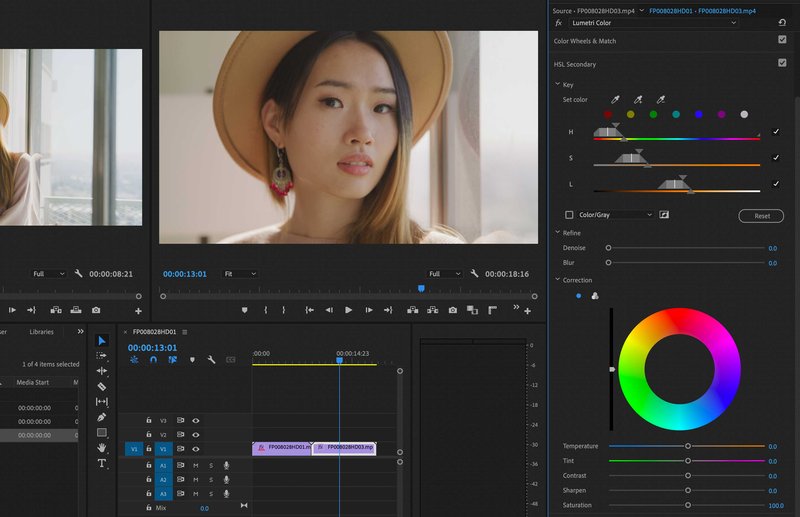Collapse the Correction section
The height and width of the screenshot is (517, 800).
point(558,279)
